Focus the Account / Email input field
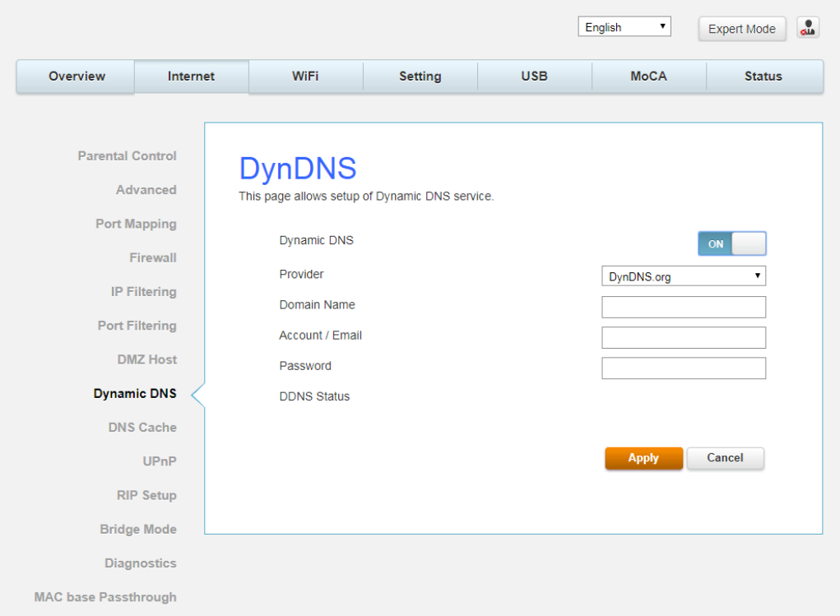 point(684,337)
